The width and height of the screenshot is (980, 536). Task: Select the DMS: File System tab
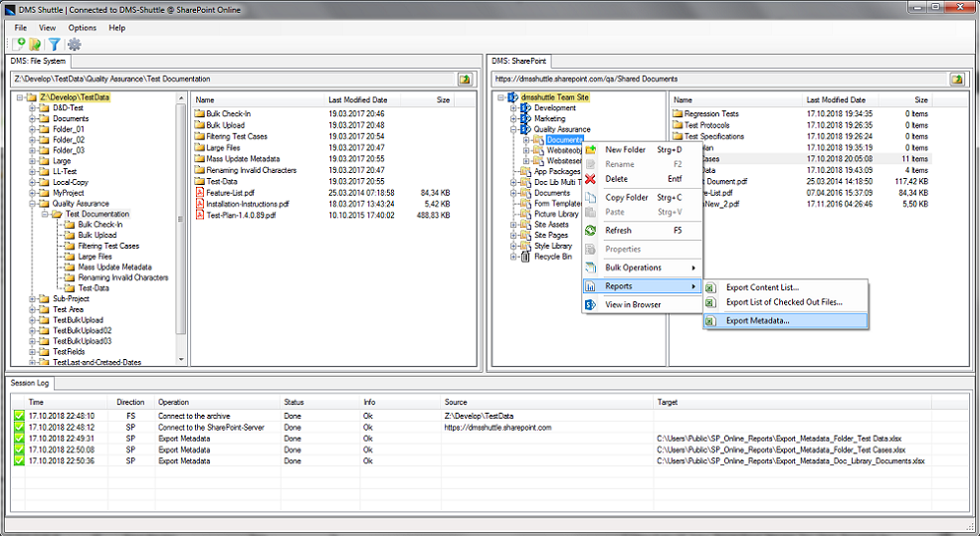tap(38, 61)
